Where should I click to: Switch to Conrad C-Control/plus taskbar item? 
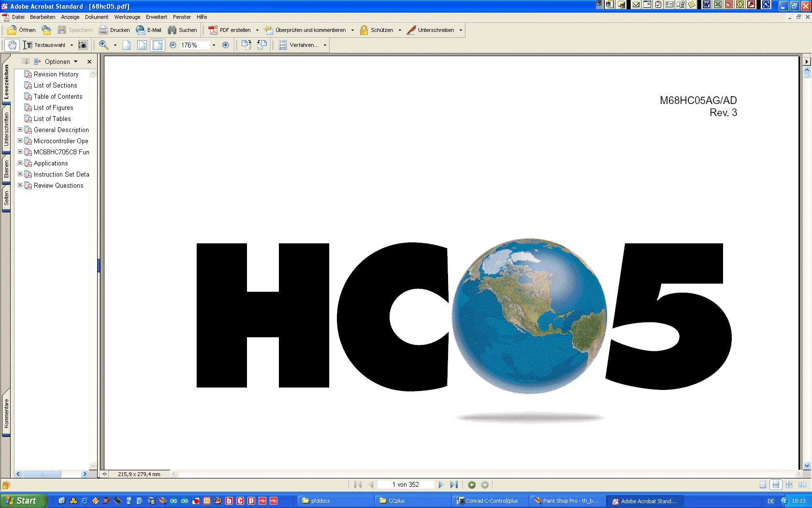pyautogui.click(x=489, y=501)
